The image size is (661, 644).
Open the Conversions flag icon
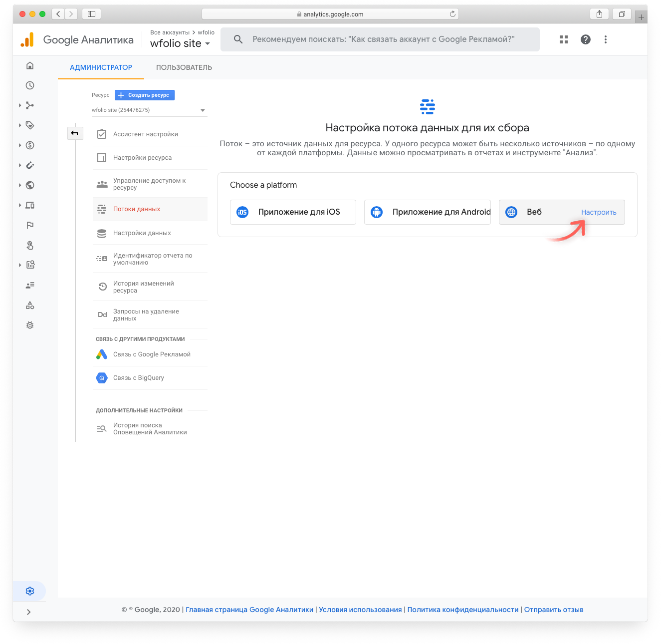click(30, 225)
